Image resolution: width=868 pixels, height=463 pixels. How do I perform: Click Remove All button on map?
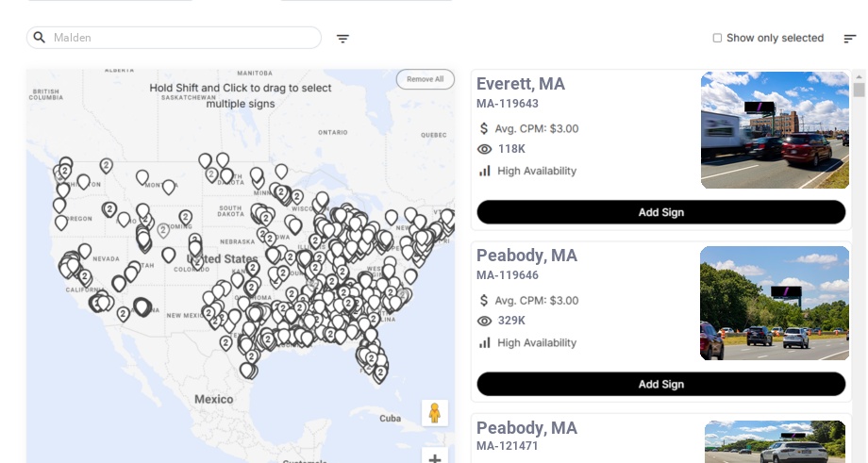click(425, 79)
